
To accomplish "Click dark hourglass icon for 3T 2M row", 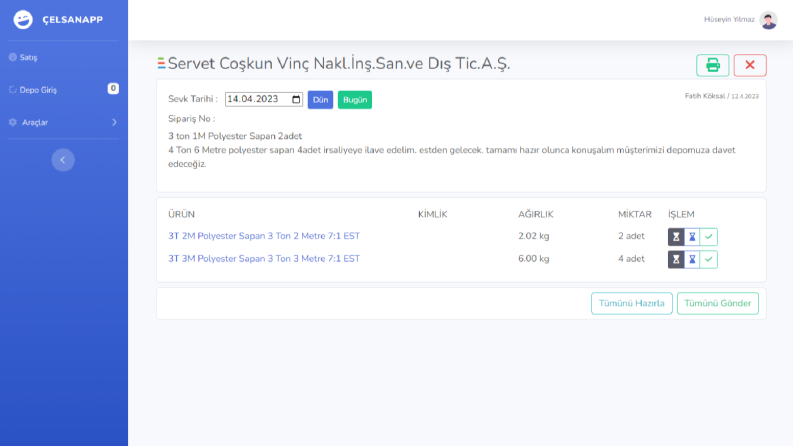I will tap(676, 237).
